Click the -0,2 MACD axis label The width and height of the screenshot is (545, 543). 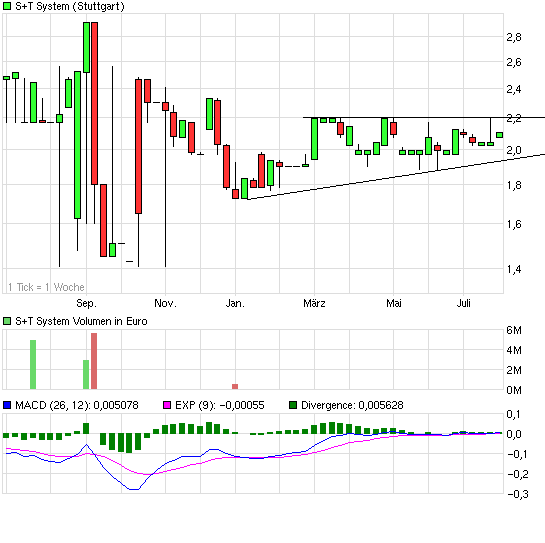pos(517,474)
